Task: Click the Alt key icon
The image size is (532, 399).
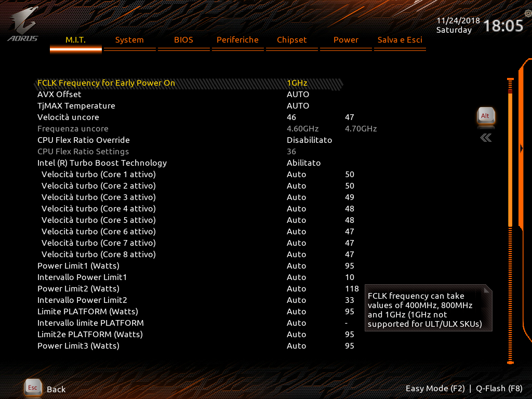Action: (x=486, y=116)
